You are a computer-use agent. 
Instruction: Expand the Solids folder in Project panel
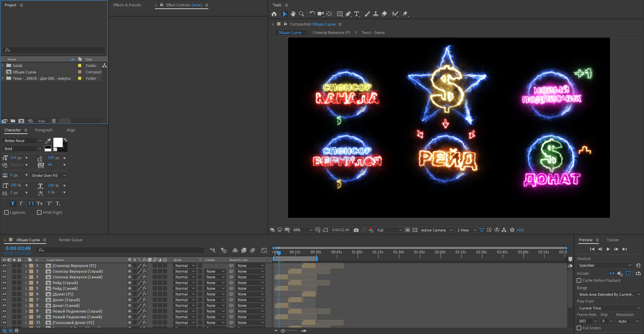[x=3, y=66]
